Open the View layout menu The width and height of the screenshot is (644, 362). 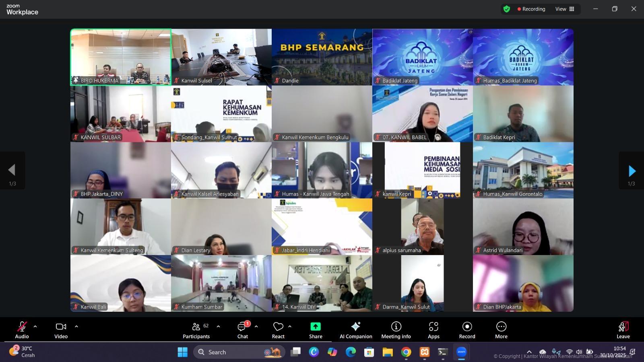click(565, 9)
